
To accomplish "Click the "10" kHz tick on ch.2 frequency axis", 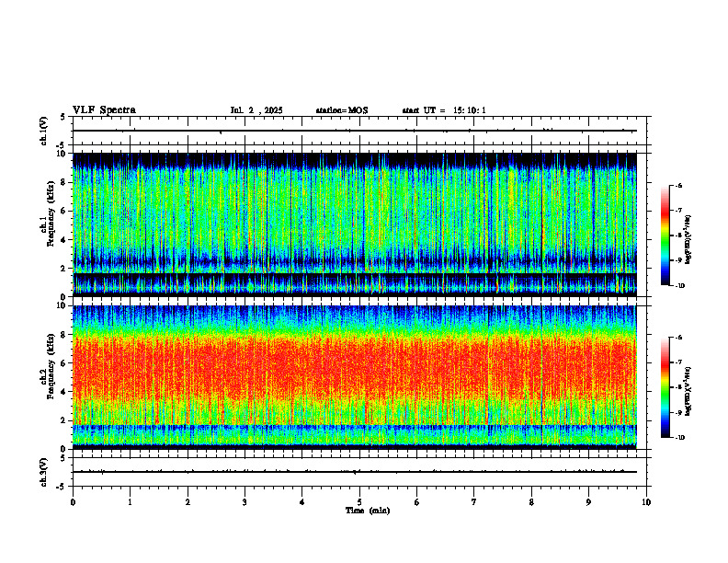I will [63, 306].
